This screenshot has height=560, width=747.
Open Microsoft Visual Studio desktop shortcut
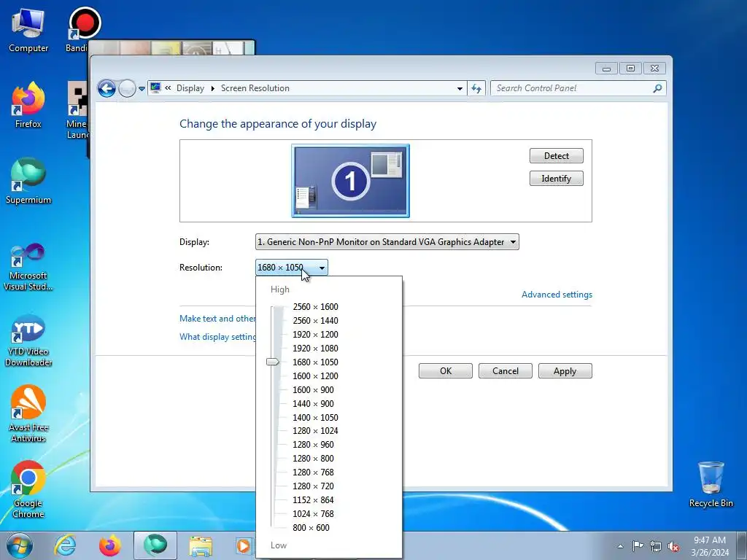pyautogui.click(x=28, y=267)
